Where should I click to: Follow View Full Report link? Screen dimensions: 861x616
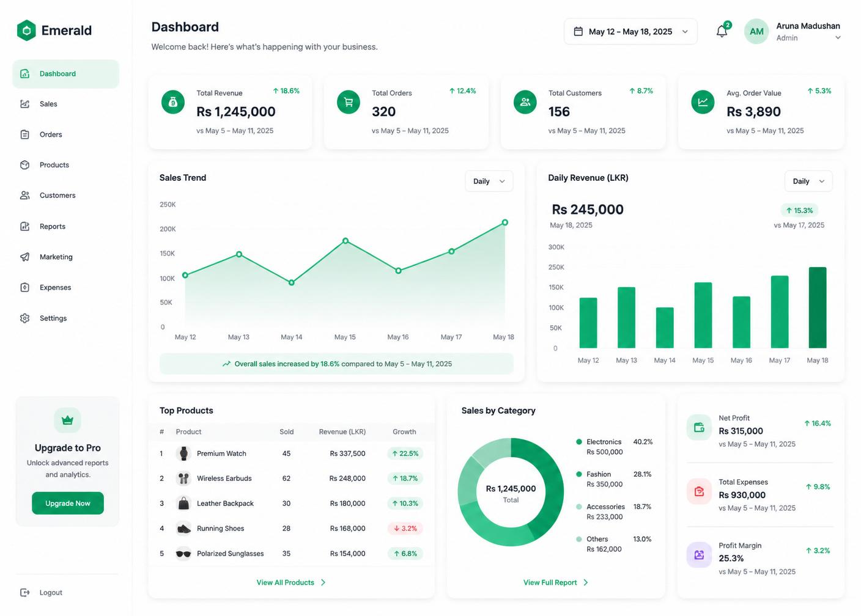[556, 582]
